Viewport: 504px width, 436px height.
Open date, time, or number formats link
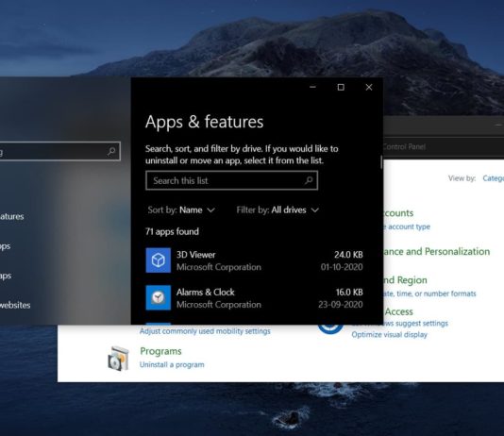point(429,293)
